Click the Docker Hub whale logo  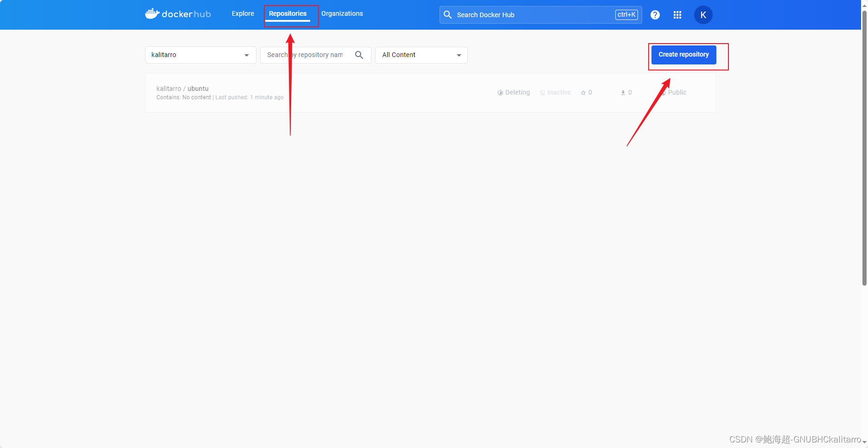pyautogui.click(x=178, y=14)
